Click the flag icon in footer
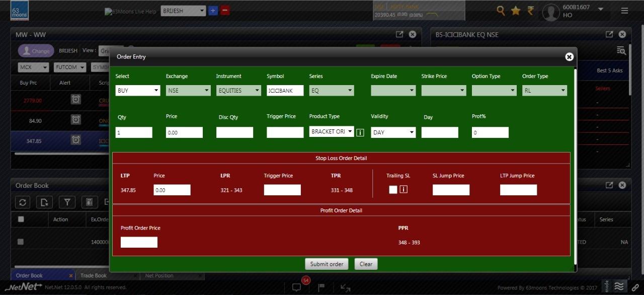This screenshot has height=295, width=644. coord(321,287)
